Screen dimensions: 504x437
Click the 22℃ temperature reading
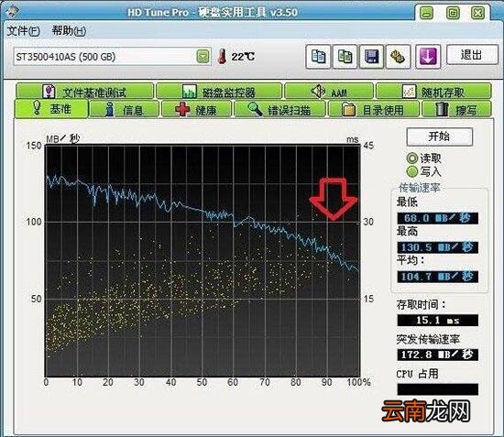[x=244, y=57]
